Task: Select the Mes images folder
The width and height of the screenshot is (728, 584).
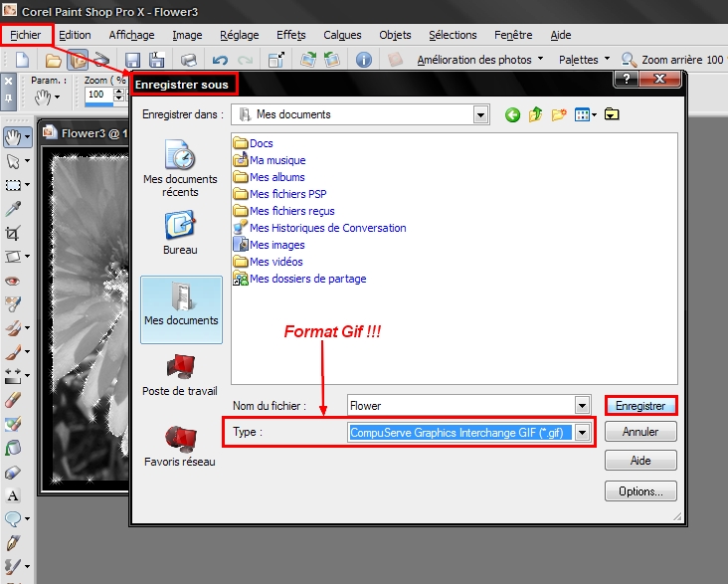Action: 269,245
